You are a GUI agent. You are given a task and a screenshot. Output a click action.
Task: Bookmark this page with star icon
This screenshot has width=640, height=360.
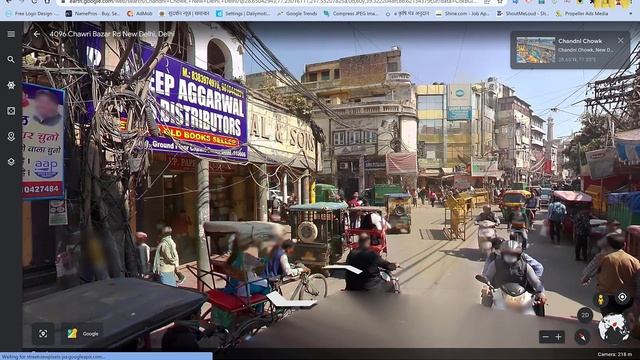[500, 2]
